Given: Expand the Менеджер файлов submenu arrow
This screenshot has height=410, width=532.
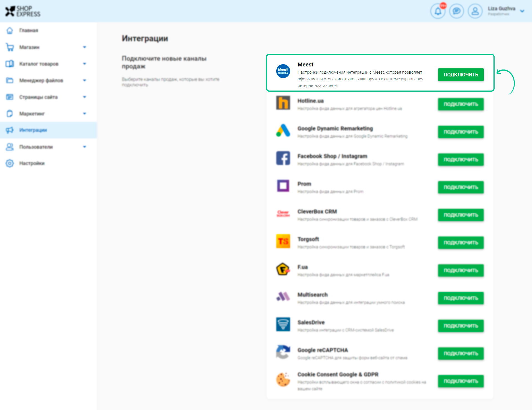Looking at the screenshot, I should pos(85,81).
